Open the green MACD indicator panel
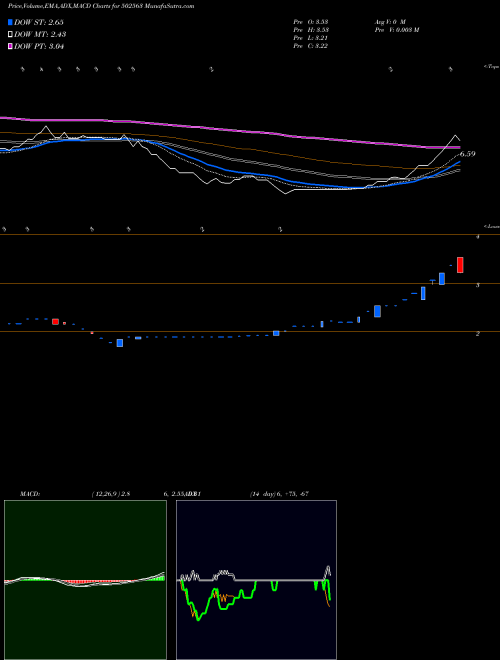 pyautogui.click(x=85, y=580)
